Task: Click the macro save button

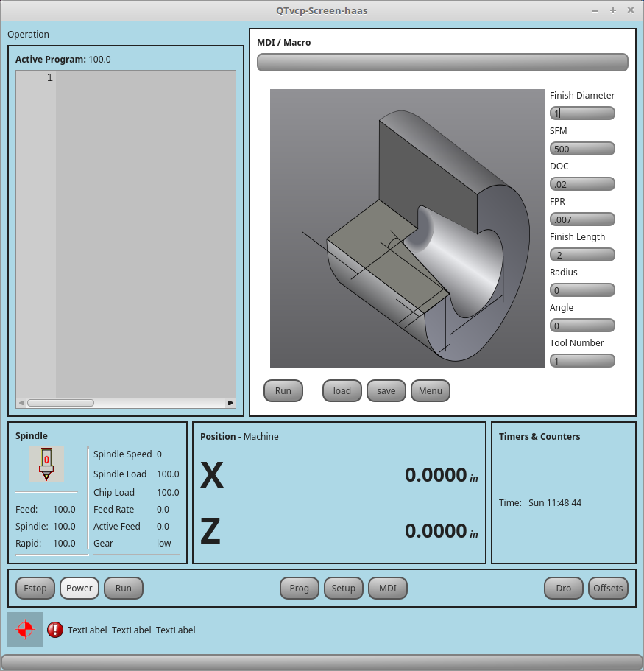Action: [x=386, y=390]
